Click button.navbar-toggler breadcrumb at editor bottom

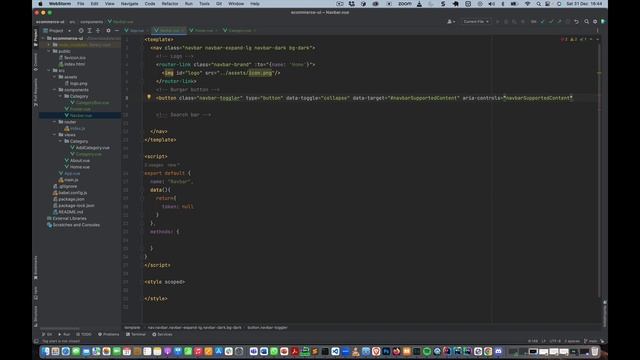(267, 327)
